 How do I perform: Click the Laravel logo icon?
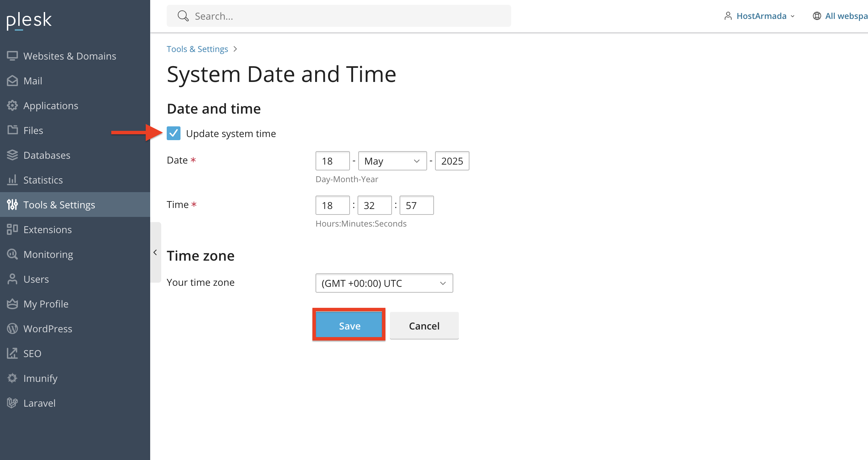click(x=12, y=403)
